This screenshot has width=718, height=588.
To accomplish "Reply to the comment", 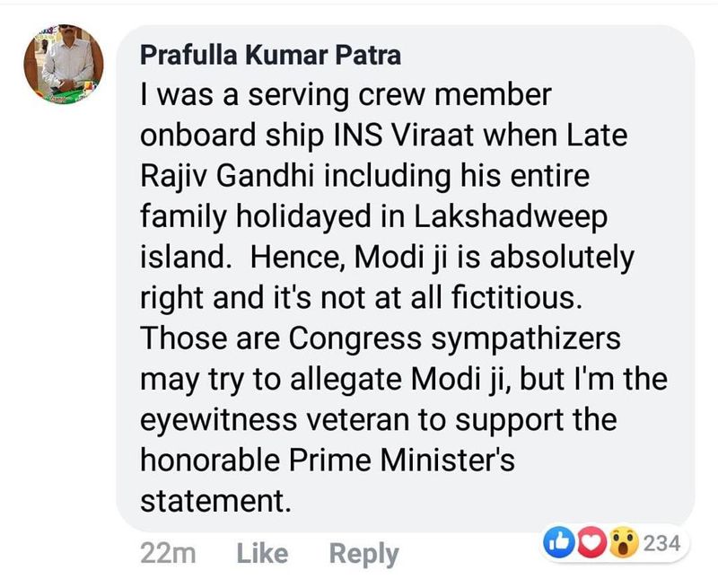I will click(x=363, y=554).
